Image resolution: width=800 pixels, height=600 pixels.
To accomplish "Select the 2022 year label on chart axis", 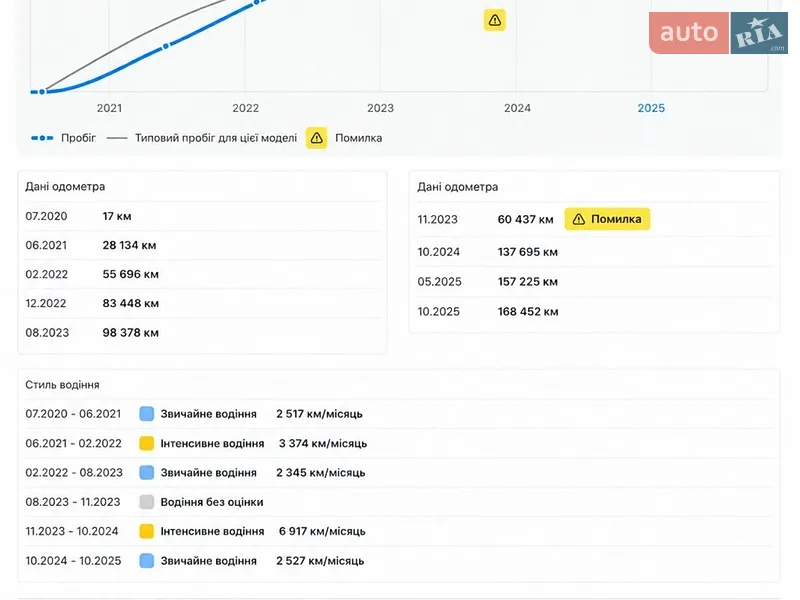I will coord(245,108).
